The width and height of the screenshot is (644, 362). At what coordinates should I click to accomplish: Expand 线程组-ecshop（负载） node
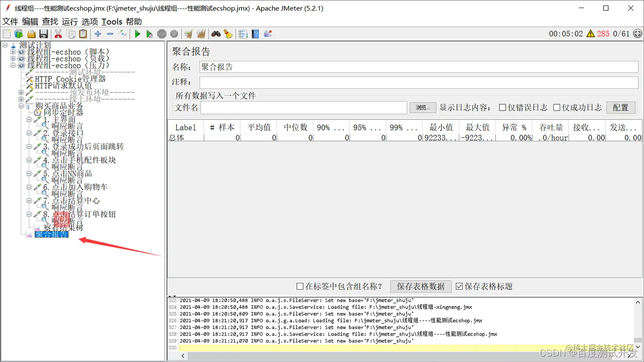tap(13, 59)
